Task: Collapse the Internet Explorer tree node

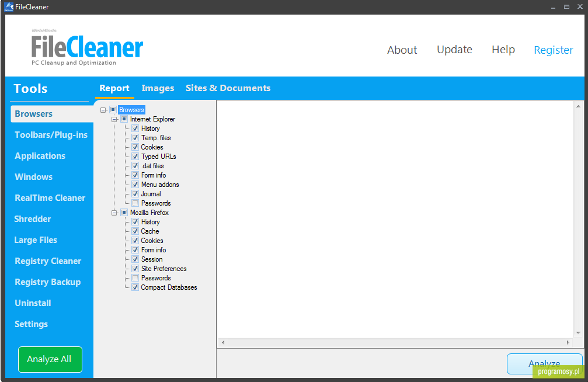Action: pos(114,119)
